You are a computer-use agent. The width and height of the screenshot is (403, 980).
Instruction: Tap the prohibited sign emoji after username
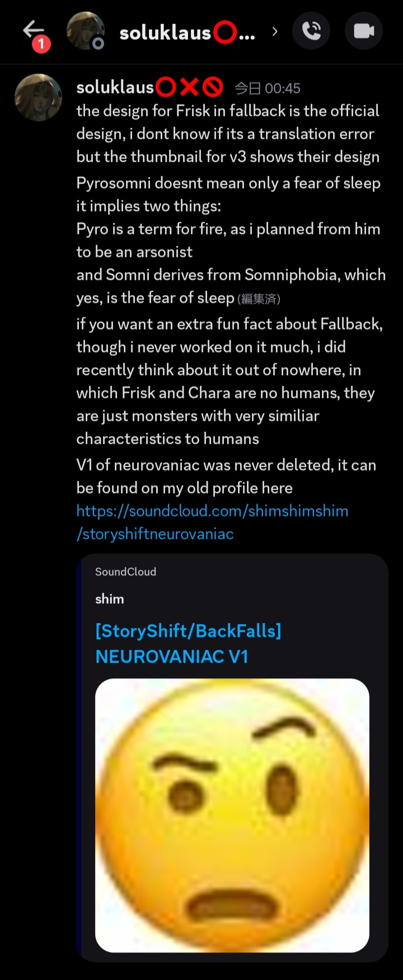213,87
